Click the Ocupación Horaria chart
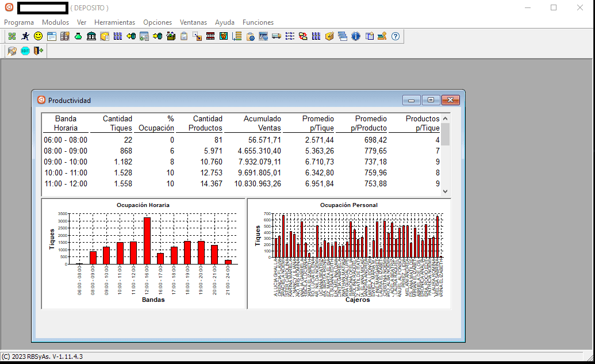The image size is (595, 364). (x=144, y=254)
